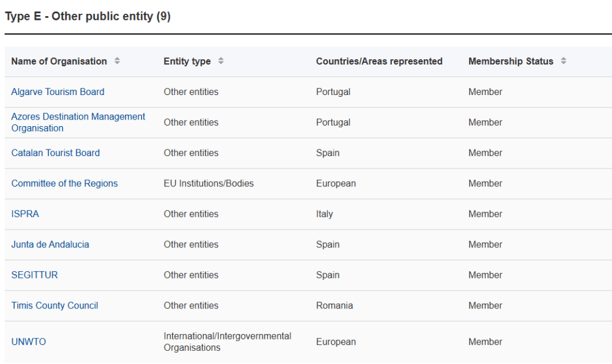Click the Italy country cell

(324, 214)
